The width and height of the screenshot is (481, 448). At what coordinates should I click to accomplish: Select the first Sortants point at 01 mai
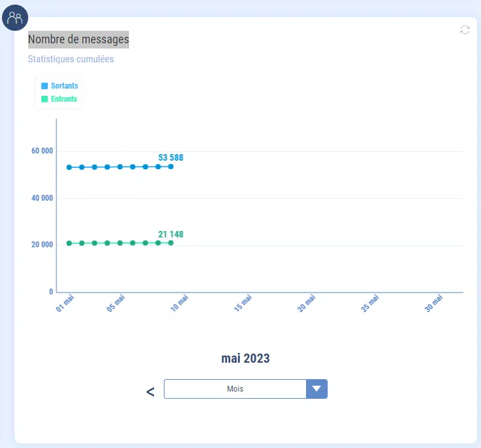coord(69,167)
